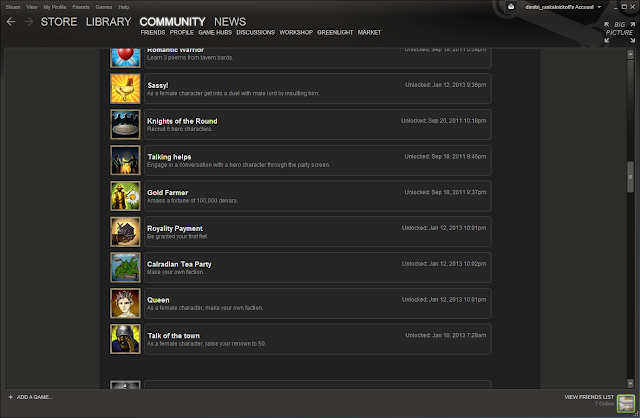Click Sassy! unlock date Jan 12, 2013 9:36pm
Image resolution: width=640 pixels, height=418 pixels.
[x=446, y=85]
